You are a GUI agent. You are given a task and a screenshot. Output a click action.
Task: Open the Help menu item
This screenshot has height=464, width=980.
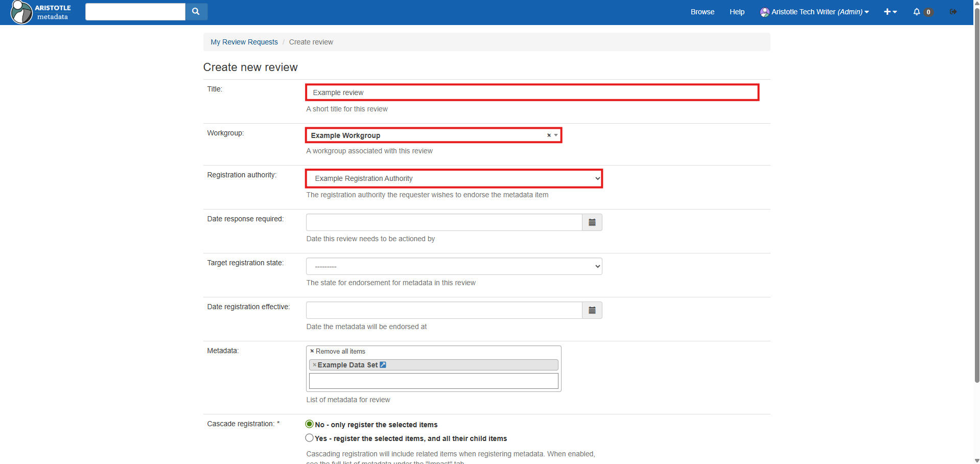click(736, 12)
